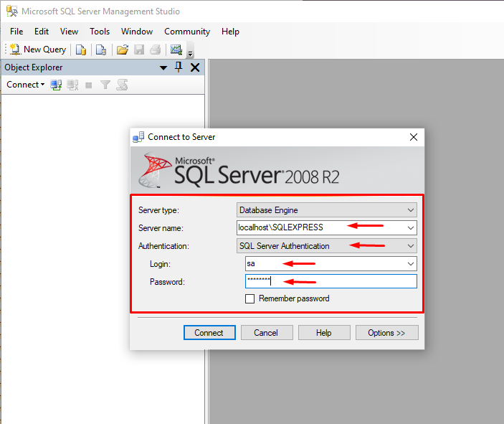
Task: Open toolbar overflow options arrow
Action: (x=190, y=53)
